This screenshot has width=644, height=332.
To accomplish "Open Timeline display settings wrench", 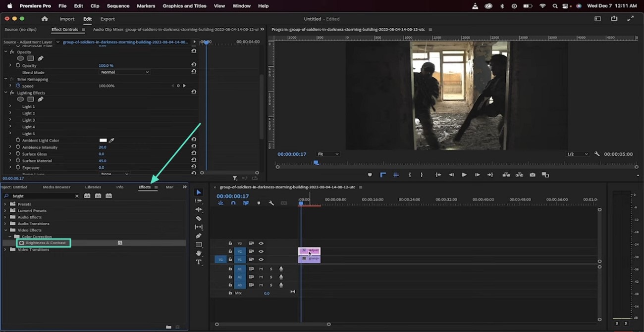I will click(x=271, y=203).
